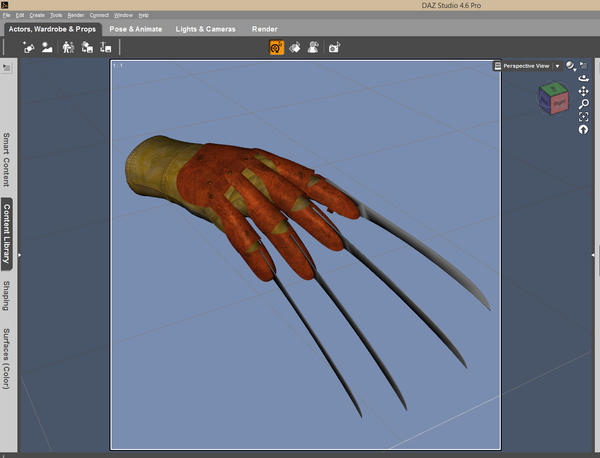600x458 pixels.
Task: Select the surface selection paint tool
Action: (295, 48)
